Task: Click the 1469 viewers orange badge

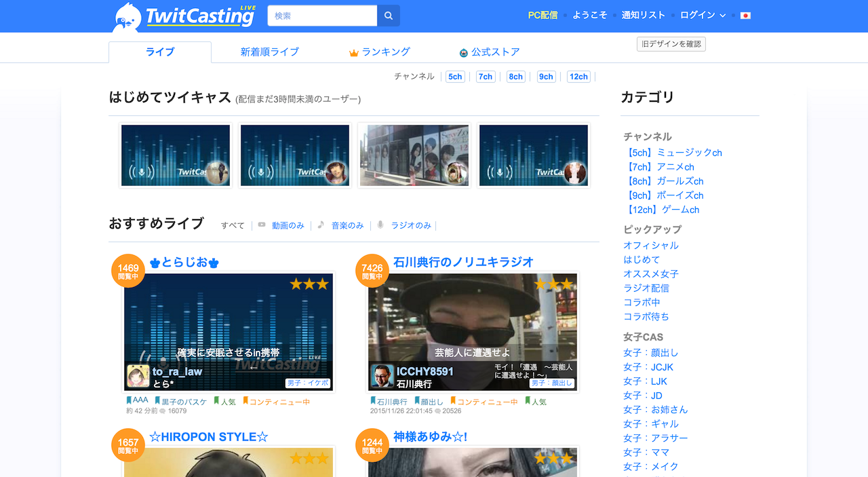Action: pos(128,271)
